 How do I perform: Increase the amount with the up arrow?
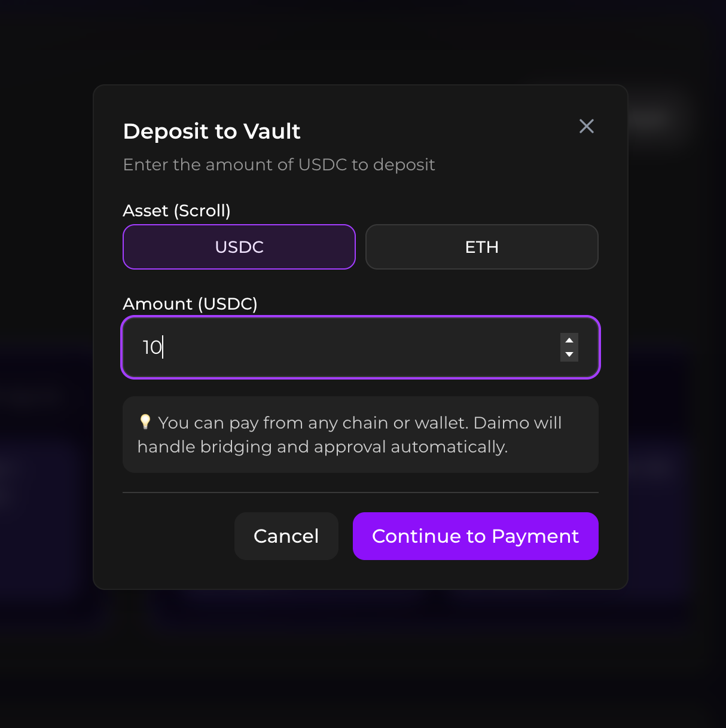coord(569,340)
